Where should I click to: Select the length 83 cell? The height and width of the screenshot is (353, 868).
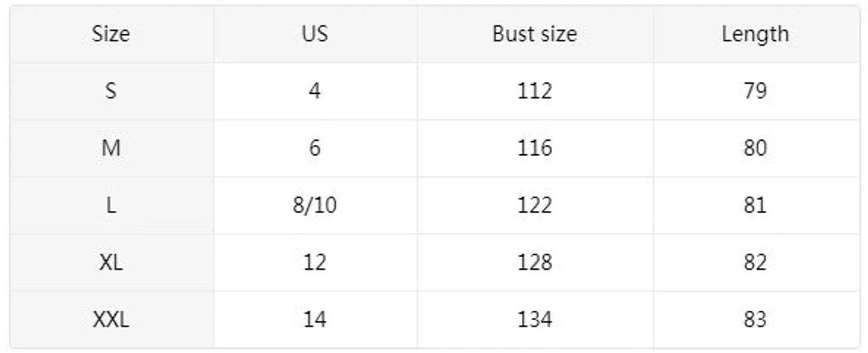coord(755,319)
